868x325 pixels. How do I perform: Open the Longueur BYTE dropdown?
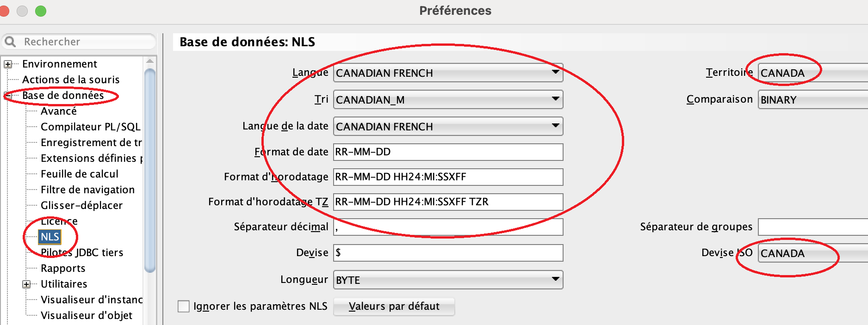click(x=448, y=280)
